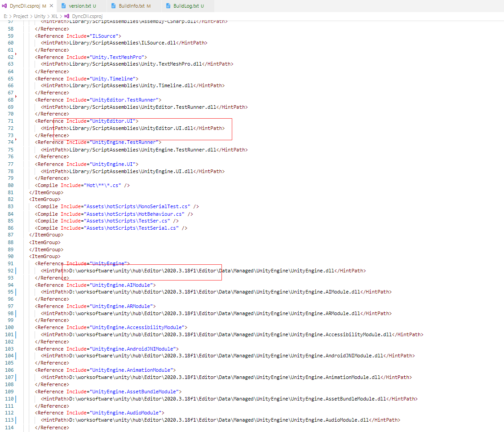This screenshot has width=504, height=432.
Task: Click line number 100 in the gutter
Action: [x=9, y=327]
